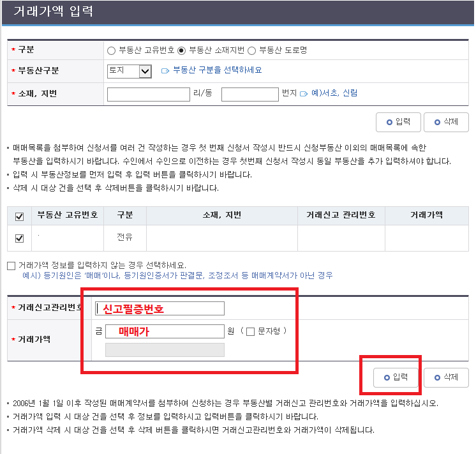Click the 예)서초, 신림 example text
Screen dimensions: 476x454
334,93
